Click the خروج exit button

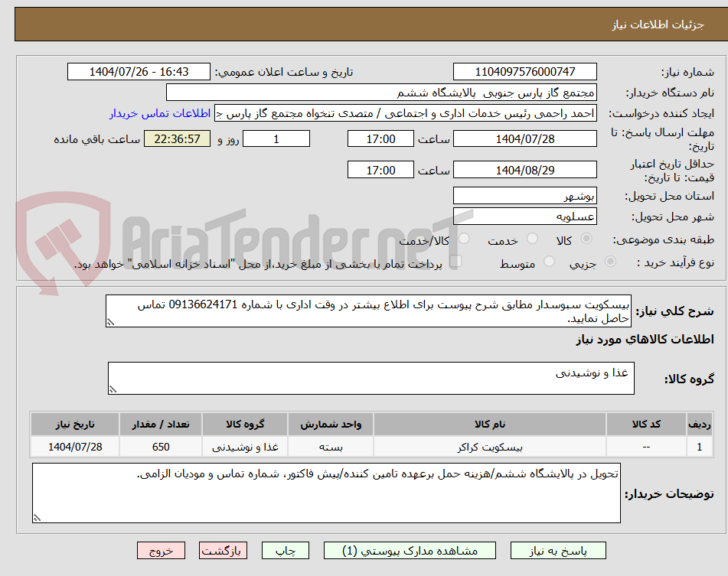(161, 551)
